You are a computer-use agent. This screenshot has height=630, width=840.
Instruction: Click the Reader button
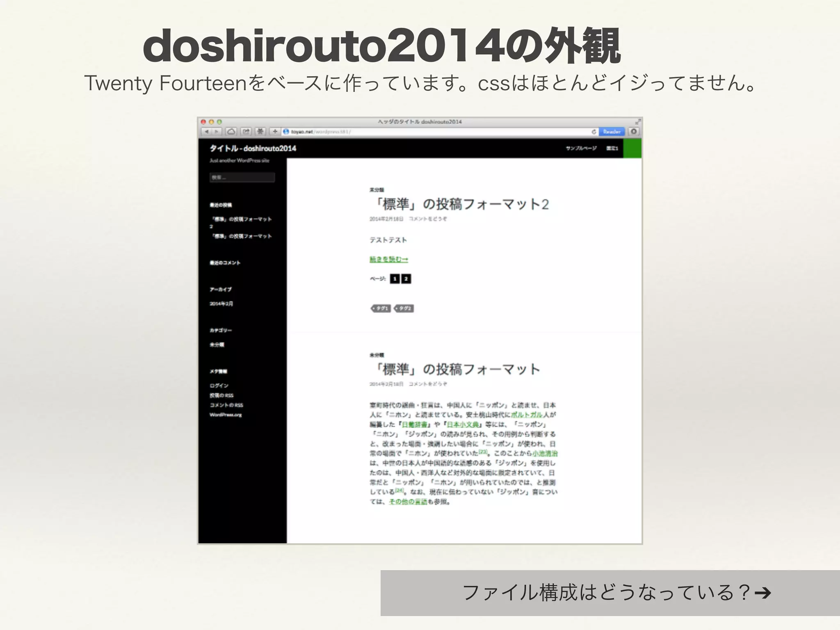coord(612,132)
